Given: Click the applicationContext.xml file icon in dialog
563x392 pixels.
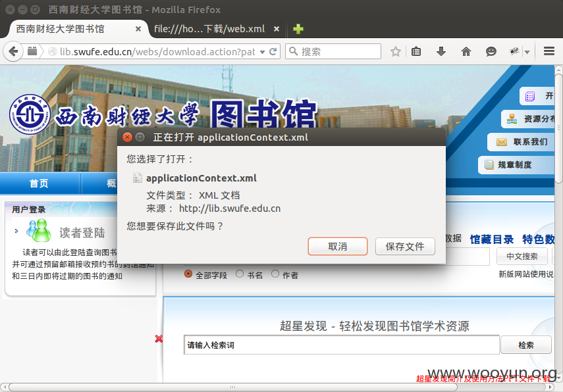Looking at the screenshot, I should (137, 178).
